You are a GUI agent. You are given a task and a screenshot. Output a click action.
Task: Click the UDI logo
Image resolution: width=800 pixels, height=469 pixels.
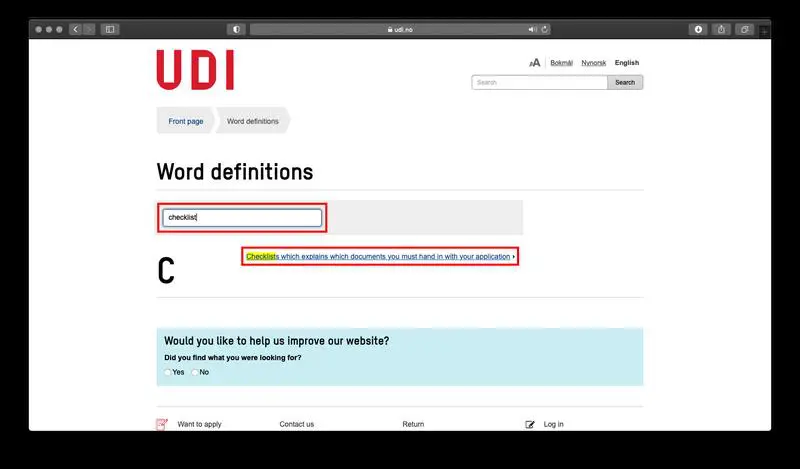click(195, 70)
